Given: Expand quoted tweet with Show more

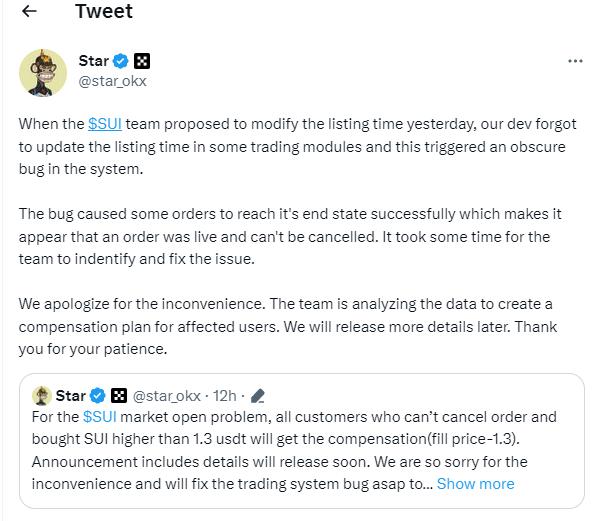Looking at the screenshot, I should pyautogui.click(x=475, y=484).
